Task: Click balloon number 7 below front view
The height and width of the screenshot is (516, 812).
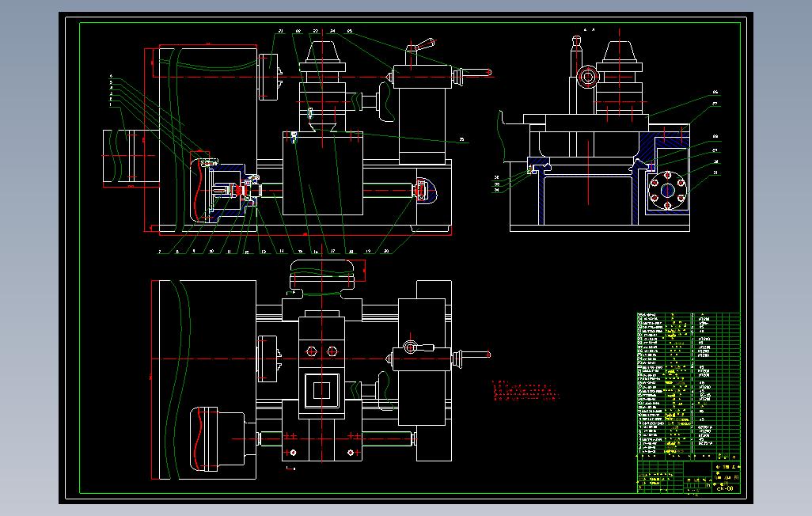Action: [160, 252]
